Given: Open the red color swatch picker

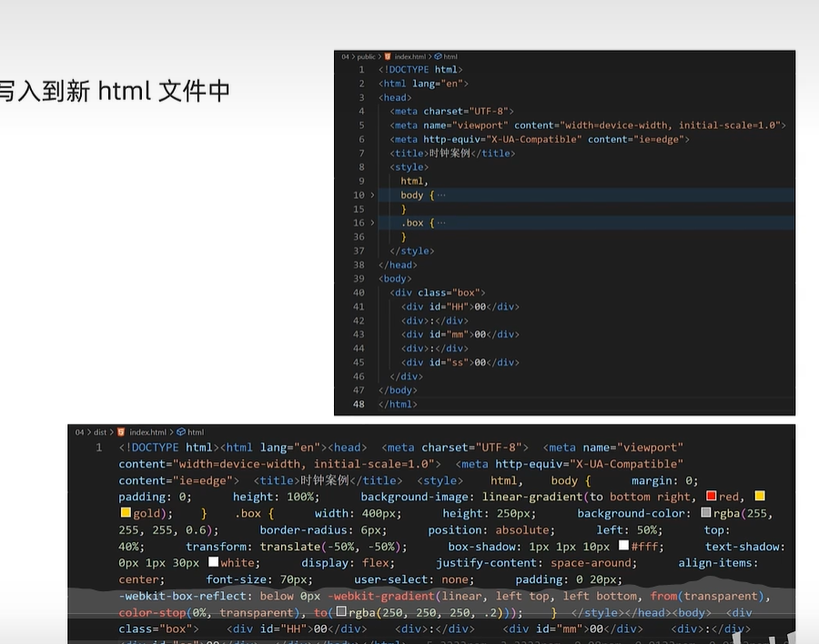Looking at the screenshot, I should (x=712, y=497).
